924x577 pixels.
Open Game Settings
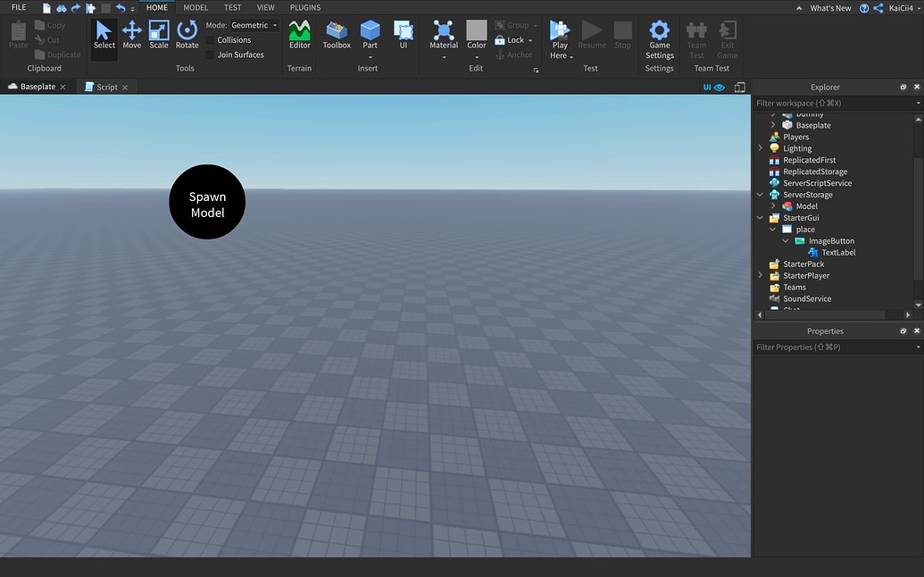[660, 38]
